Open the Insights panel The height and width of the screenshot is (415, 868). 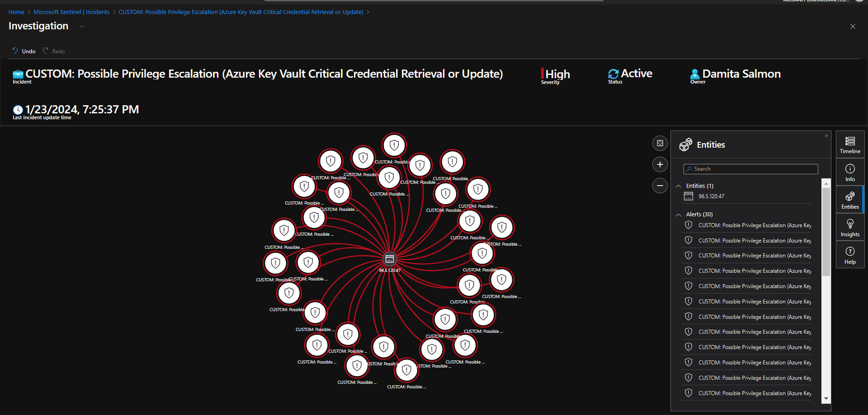click(x=850, y=228)
